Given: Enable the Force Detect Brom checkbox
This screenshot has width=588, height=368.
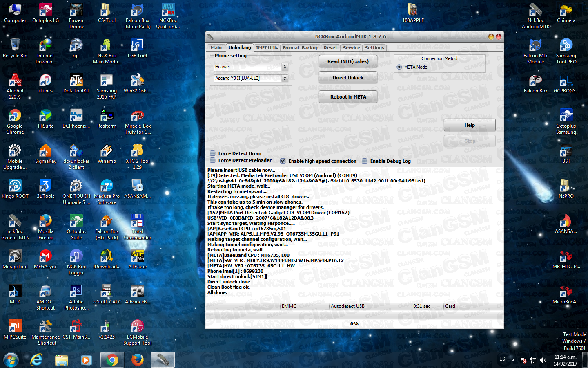Looking at the screenshot, I should click(x=213, y=153).
